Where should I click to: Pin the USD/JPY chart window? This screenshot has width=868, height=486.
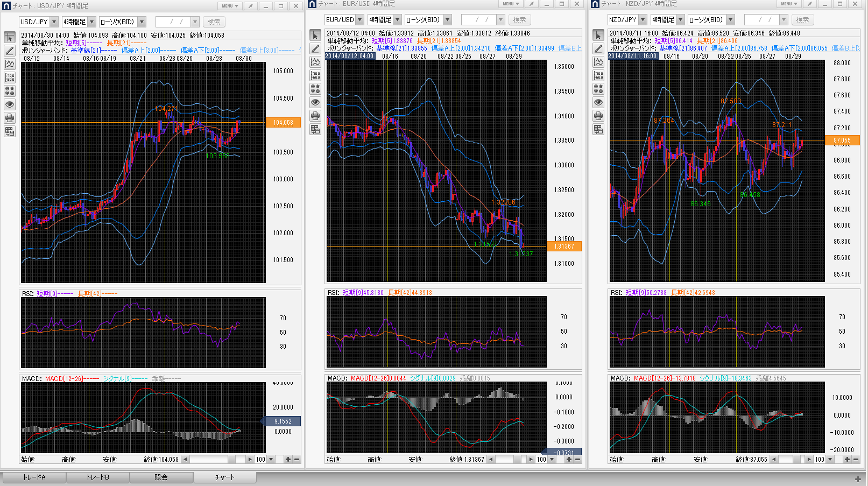click(250, 6)
